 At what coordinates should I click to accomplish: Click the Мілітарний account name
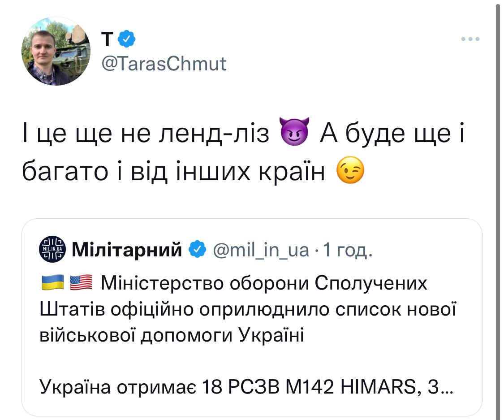[127, 249]
